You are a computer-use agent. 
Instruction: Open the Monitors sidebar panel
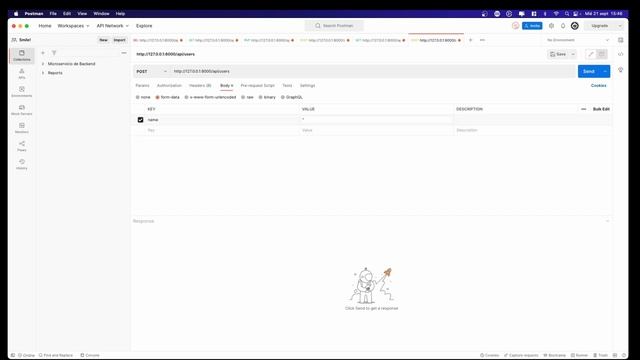pos(22,128)
